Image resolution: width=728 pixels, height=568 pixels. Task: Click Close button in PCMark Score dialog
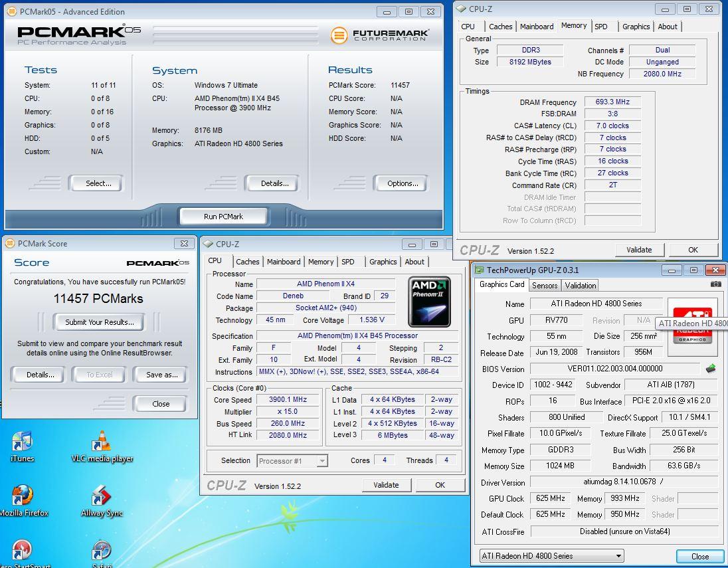(x=161, y=404)
